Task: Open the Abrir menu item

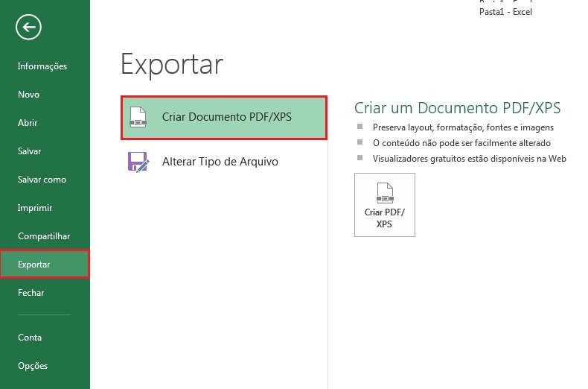Action: [28, 123]
